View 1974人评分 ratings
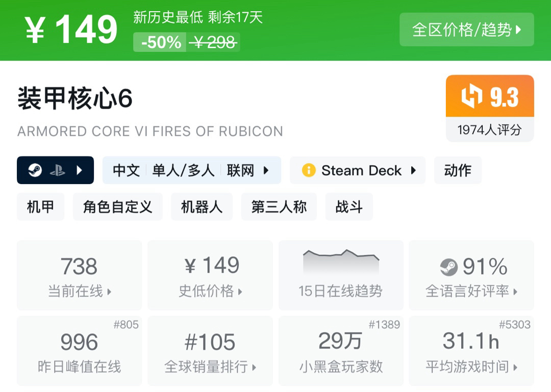The width and height of the screenshot is (551, 392). (x=489, y=130)
